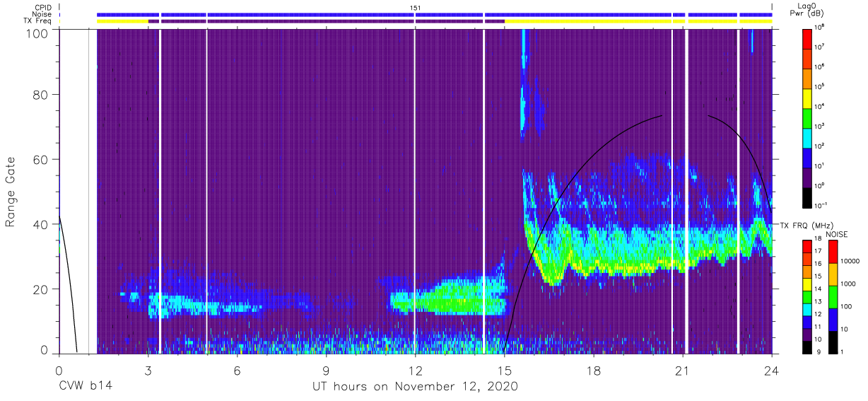The height and width of the screenshot is (401, 868).
Task: Click the '60' tick on the Range Gate axis
Action: pyautogui.click(x=41, y=159)
